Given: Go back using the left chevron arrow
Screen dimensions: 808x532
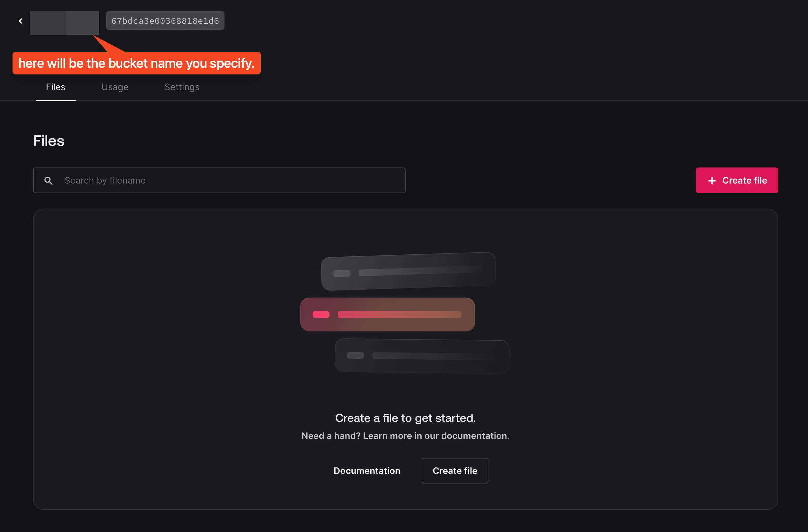Looking at the screenshot, I should pos(20,21).
